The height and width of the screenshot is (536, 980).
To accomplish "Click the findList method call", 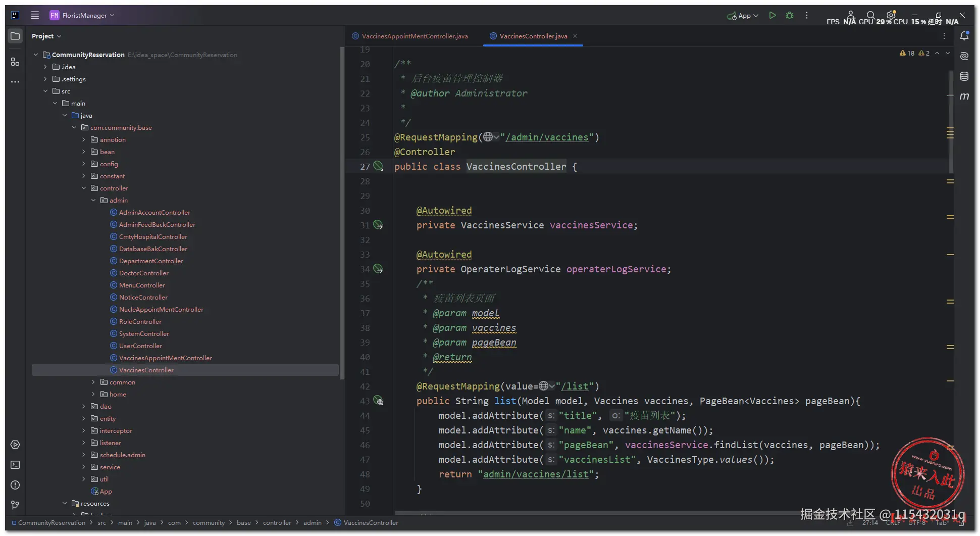I will (736, 445).
